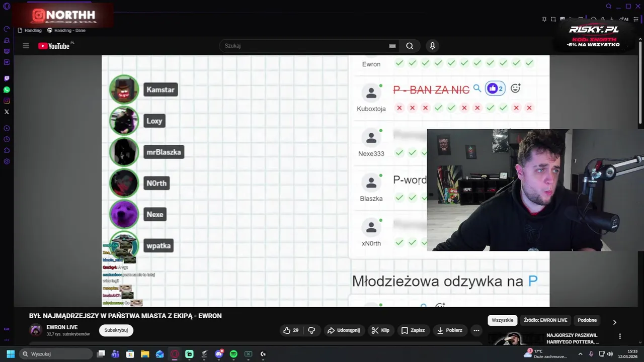The height and width of the screenshot is (362, 644).
Task: Open Instagram from the browser sidebar
Action: 7,101
